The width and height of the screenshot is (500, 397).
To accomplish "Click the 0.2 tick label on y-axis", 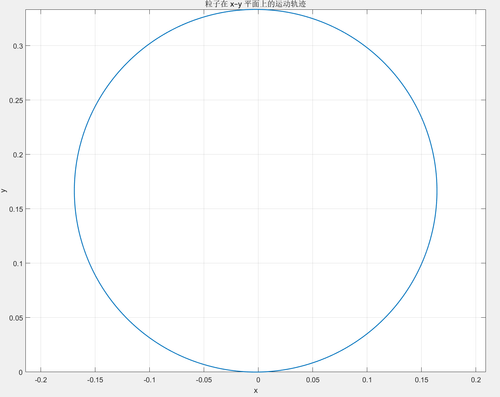I will click(18, 155).
